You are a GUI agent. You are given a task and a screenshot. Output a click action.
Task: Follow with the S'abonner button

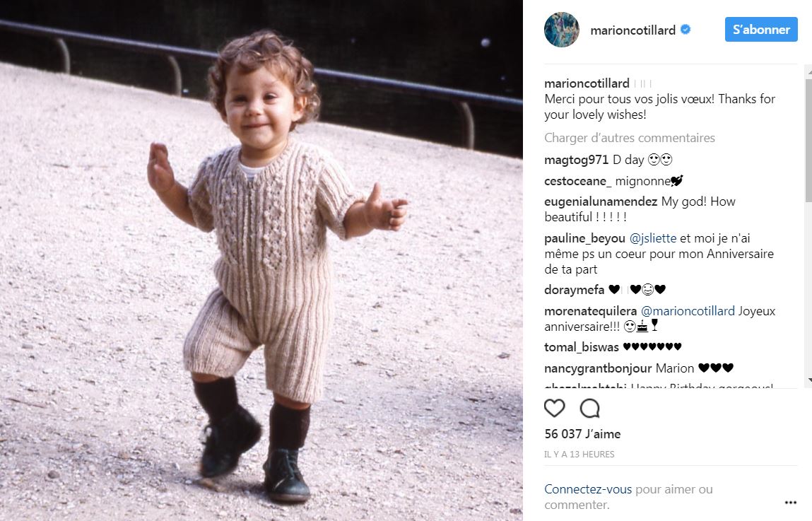(761, 30)
